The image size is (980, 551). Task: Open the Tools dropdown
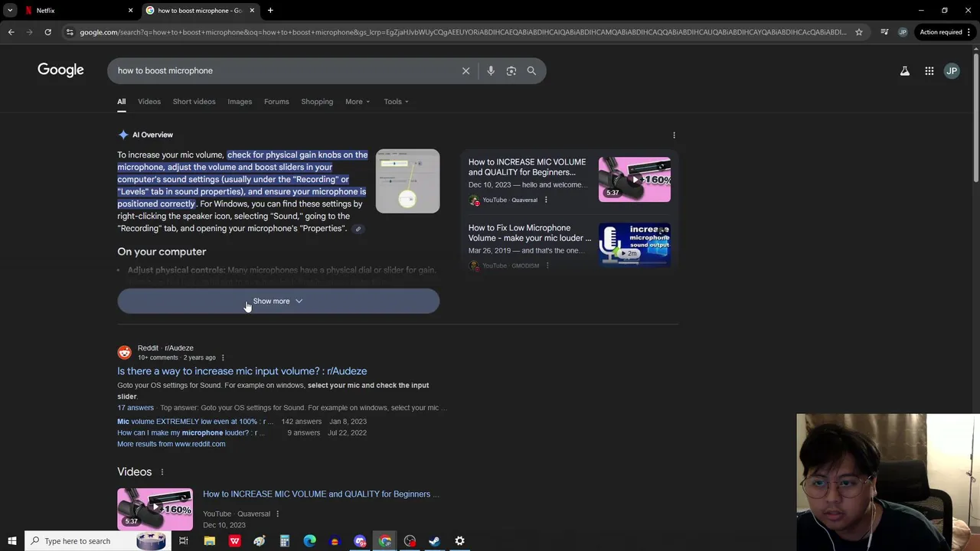coord(396,102)
